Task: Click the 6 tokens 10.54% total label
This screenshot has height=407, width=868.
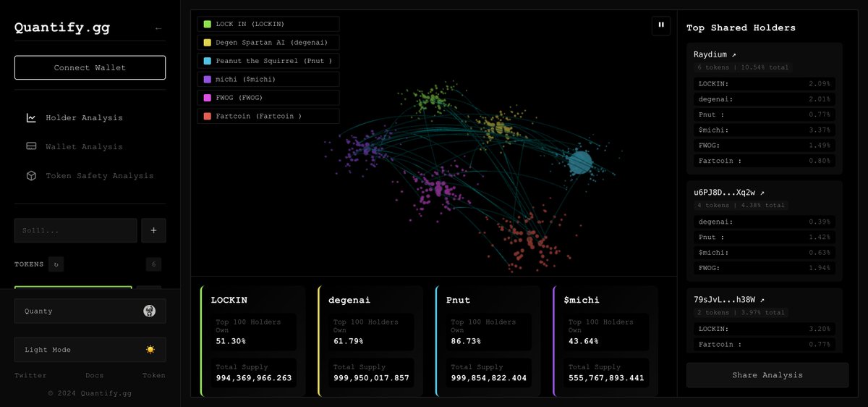Action: pos(742,67)
